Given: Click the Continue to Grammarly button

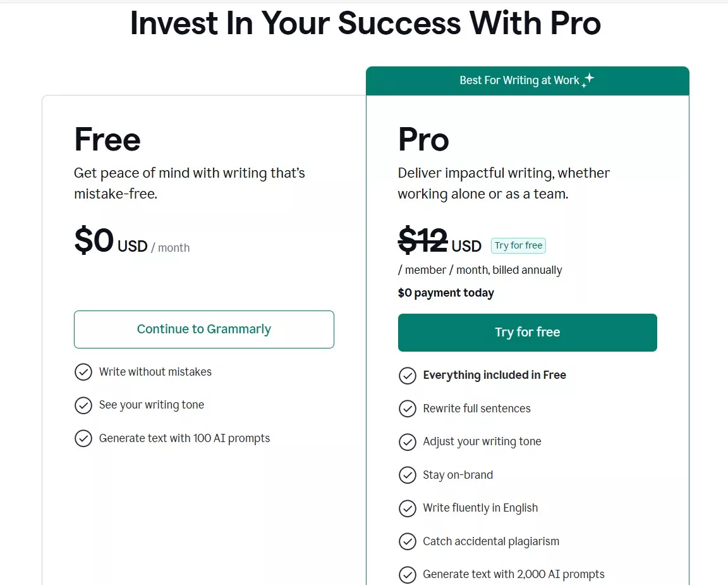Looking at the screenshot, I should pyautogui.click(x=203, y=329).
